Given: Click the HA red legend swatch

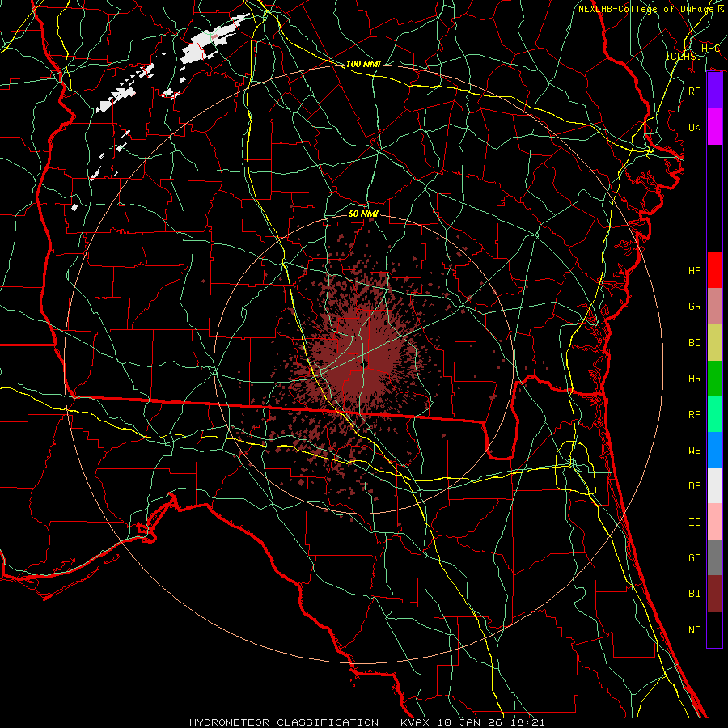Looking at the screenshot, I should (x=714, y=270).
